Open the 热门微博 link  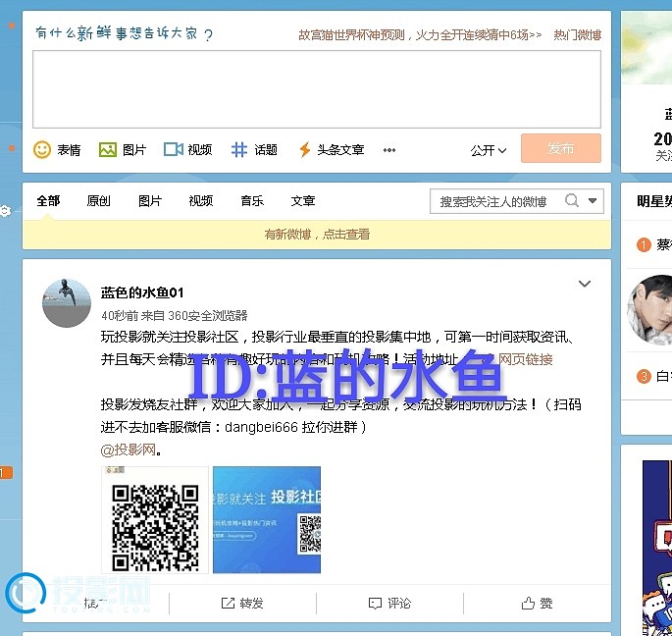pos(577,34)
